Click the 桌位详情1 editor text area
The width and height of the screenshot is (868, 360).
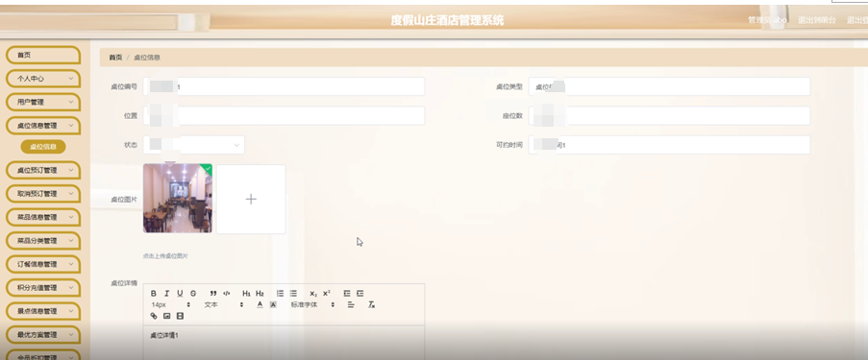[x=284, y=343]
